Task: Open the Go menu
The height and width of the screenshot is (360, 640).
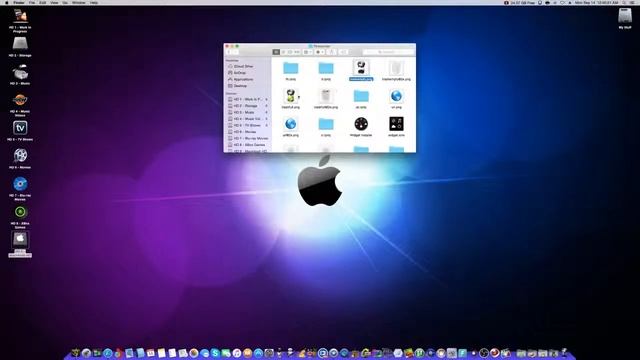Action: point(65,2)
